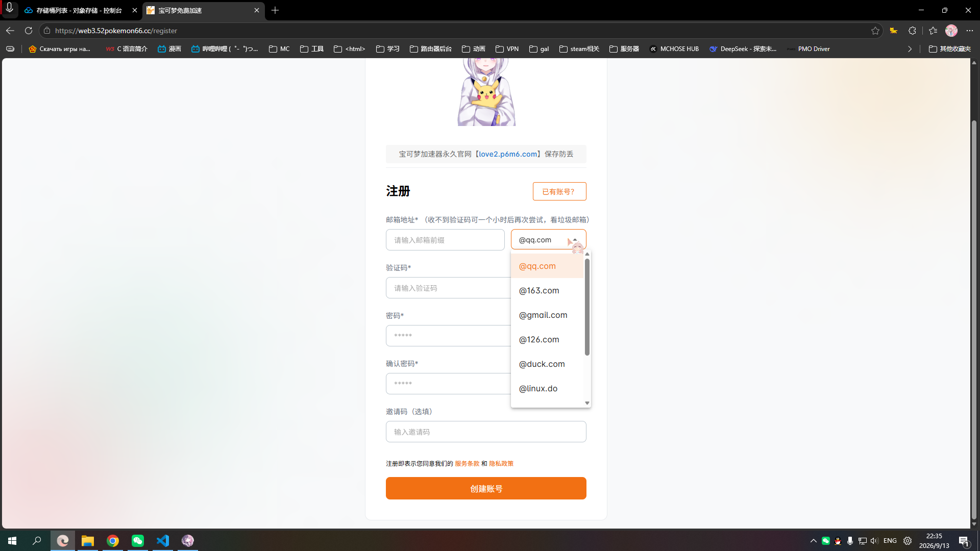Focus the 请输入邮箱前缀 email prefix field
This screenshot has height=551, width=980.
(x=445, y=240)
